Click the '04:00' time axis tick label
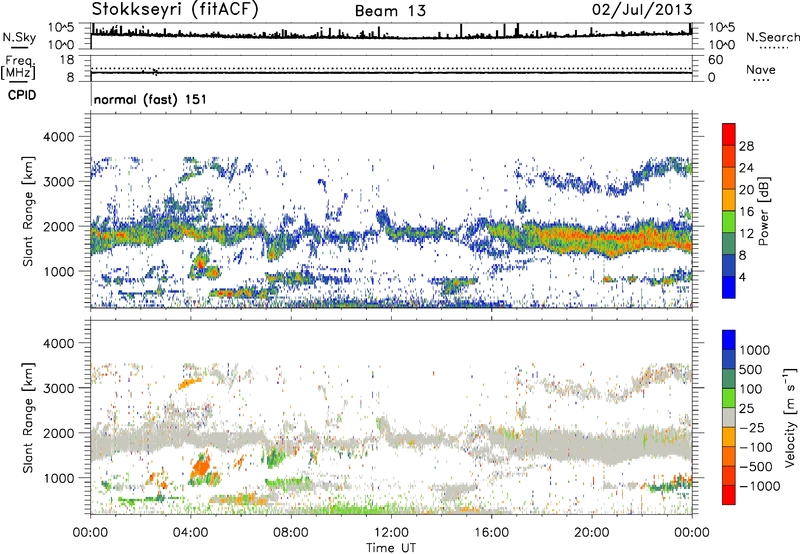Screen dimensions: 800x554 (190, 533)
